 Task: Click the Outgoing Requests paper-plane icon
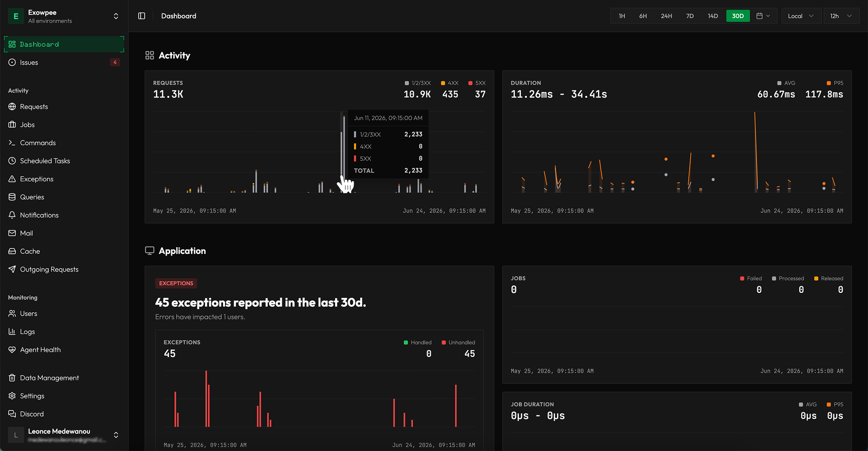12,269
